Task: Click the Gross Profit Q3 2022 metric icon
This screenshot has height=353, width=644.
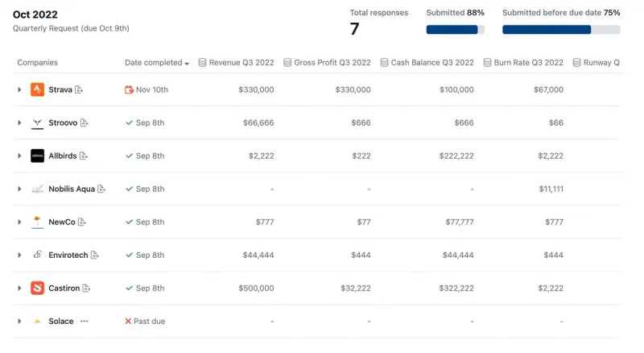Action: point(287,63)
